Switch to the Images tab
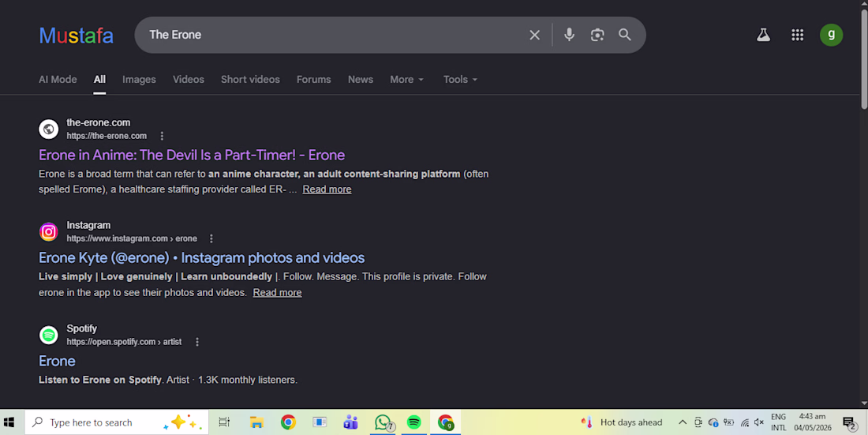 coord(139,79)
